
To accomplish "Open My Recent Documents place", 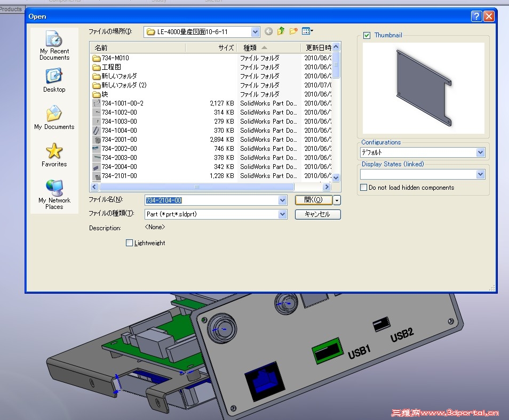I will (54, 45).
